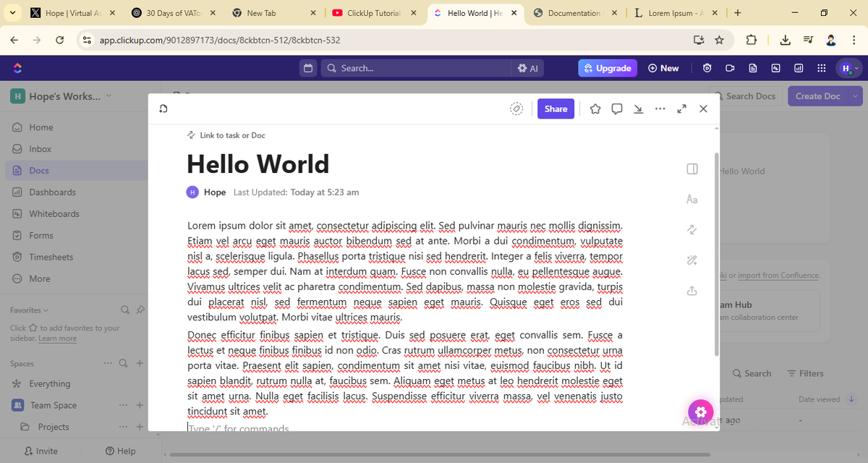Open the notepad icon in the top toolbar

click(x=753, y=68)
